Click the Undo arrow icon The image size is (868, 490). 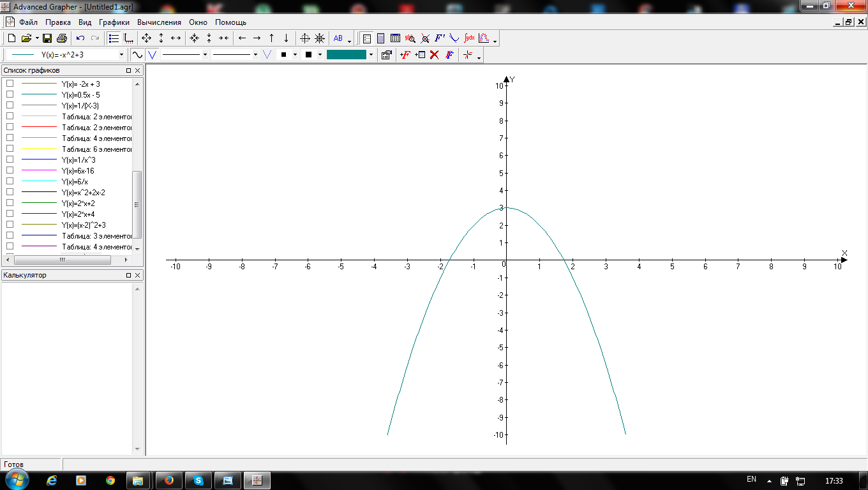(x=80, y=38)
